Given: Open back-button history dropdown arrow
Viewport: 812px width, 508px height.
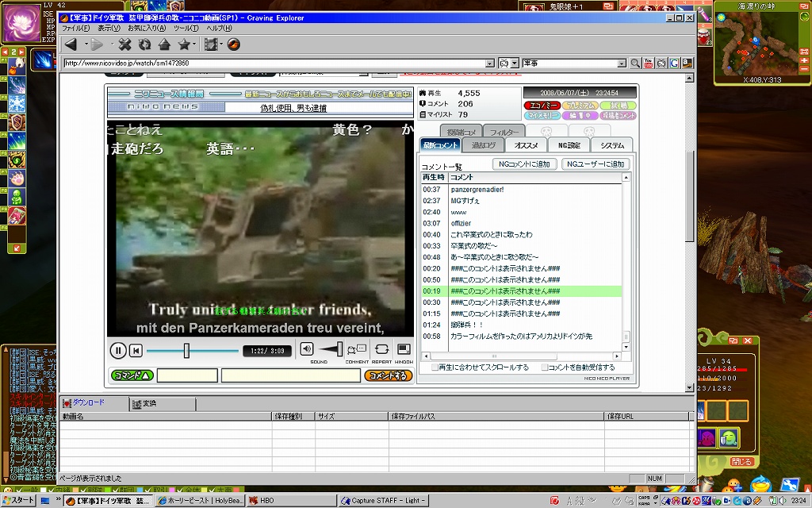Looking at the screenshot, I should coord(86,44).
